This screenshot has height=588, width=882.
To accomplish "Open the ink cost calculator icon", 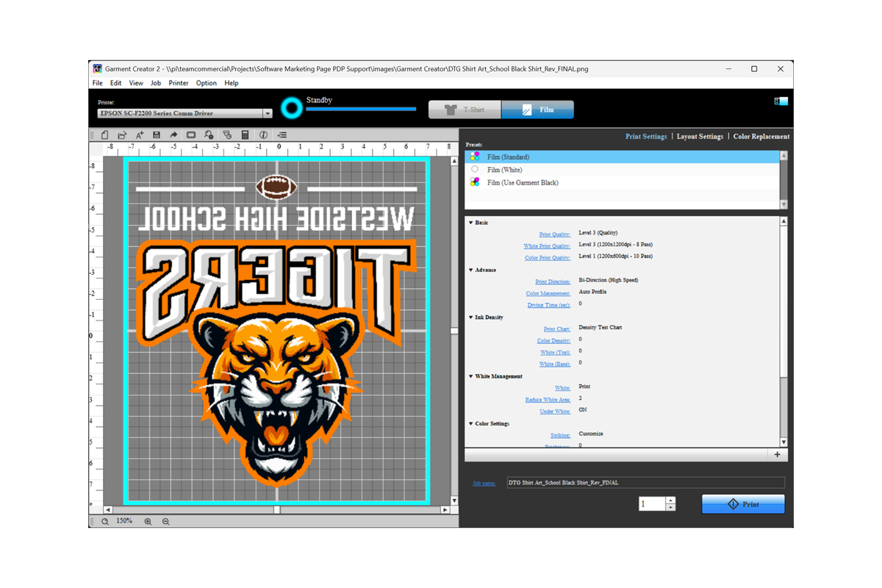I will coord(245,135).
